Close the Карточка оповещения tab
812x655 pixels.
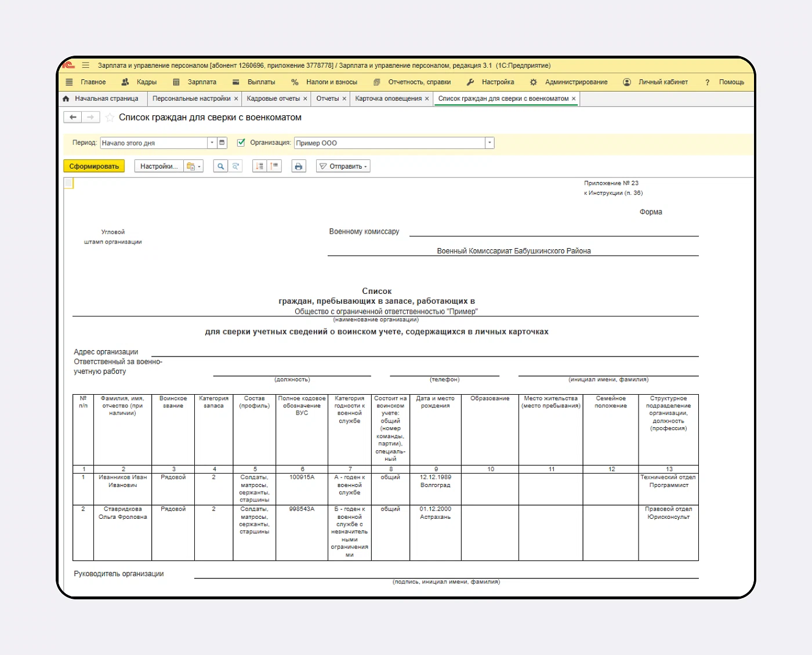click(427, 99)
